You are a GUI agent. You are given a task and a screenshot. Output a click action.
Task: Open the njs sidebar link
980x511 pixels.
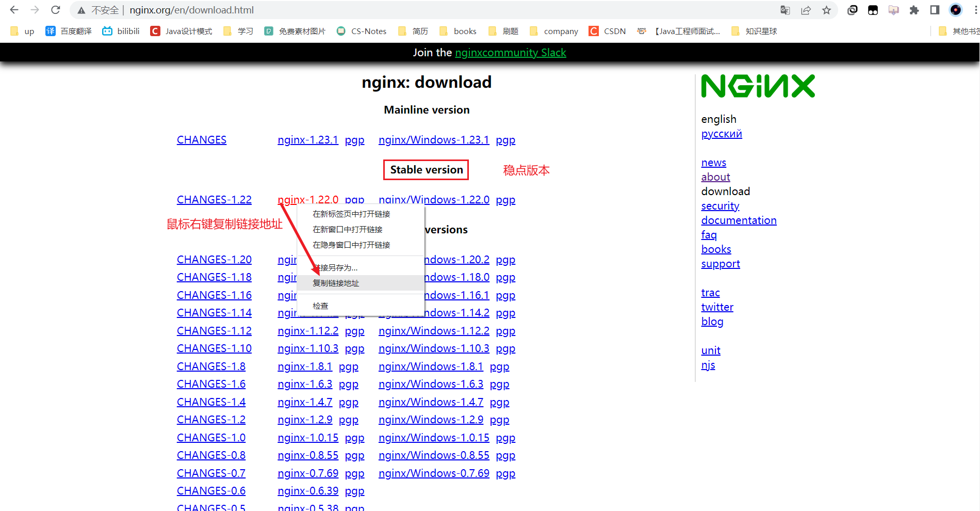click(708, 365)
